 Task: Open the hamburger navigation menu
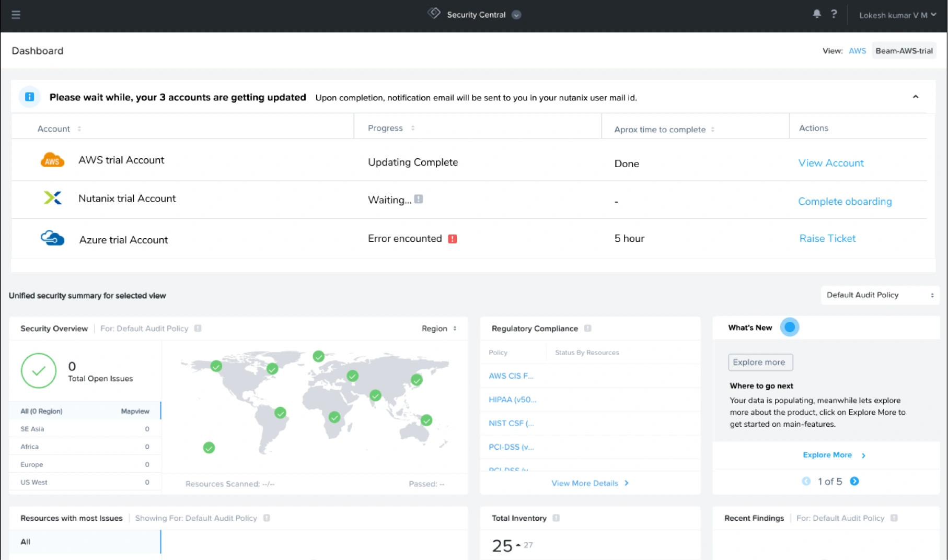16,15
